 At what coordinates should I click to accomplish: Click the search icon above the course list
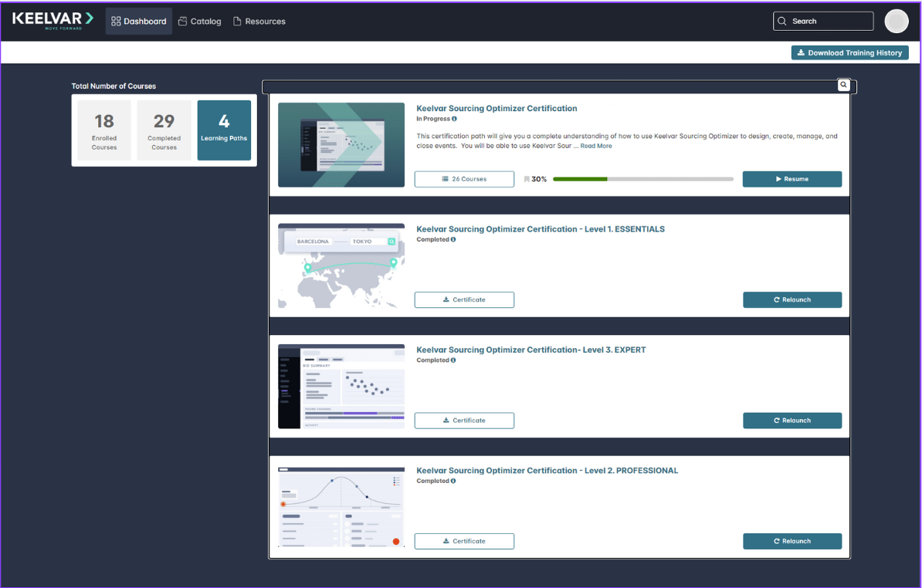[844, 85]
